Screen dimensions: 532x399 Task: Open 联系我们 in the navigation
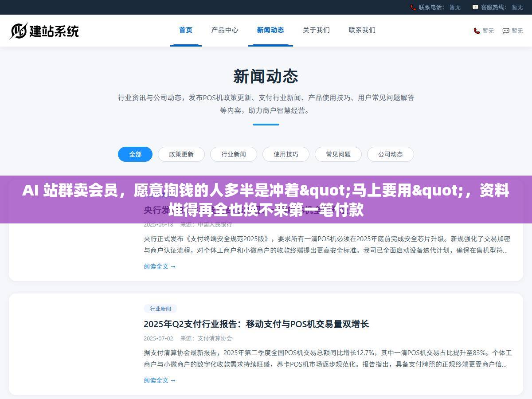362,30
